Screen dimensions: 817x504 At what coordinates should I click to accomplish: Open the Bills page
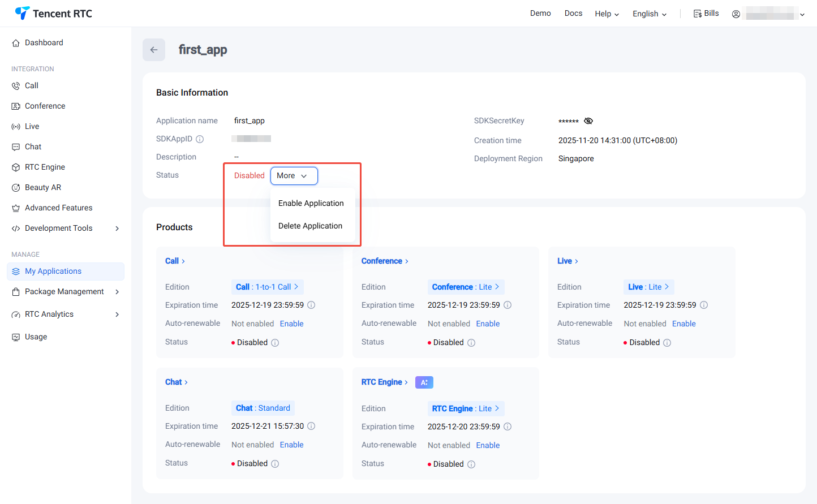click(x=706, y=14)
